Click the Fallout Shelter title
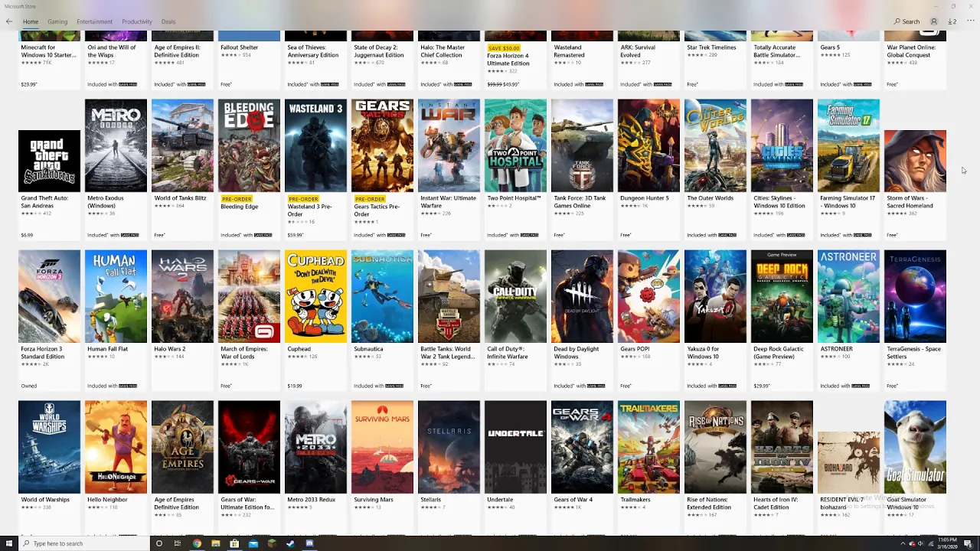 click(239, 47)
